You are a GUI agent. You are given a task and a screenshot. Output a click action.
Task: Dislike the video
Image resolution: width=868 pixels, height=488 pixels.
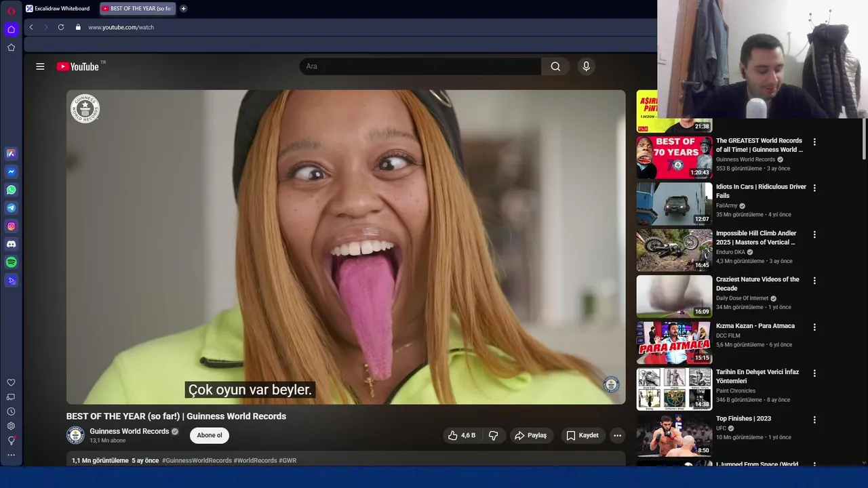pyautogui.click(x=494, y=435)
